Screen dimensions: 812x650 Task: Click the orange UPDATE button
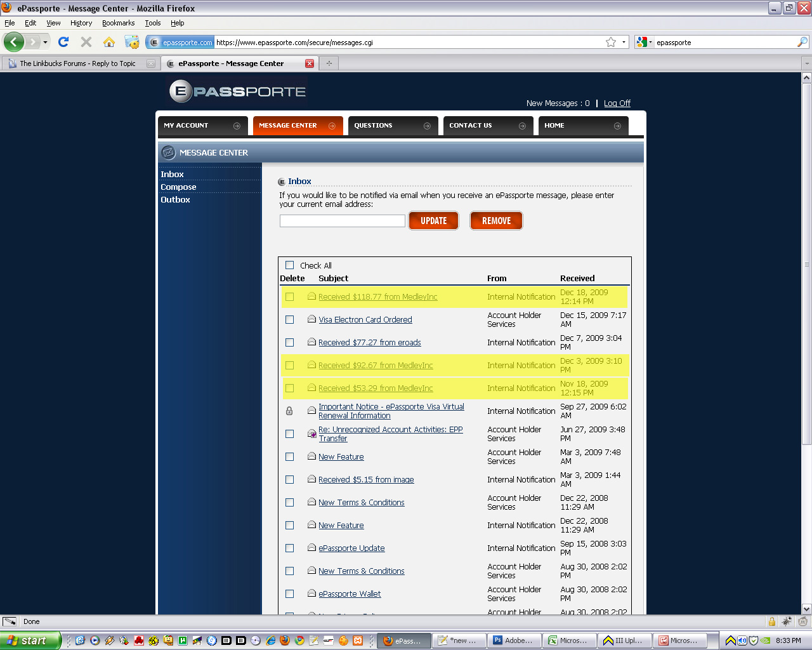pyautogui.click(x=433, y=221)
